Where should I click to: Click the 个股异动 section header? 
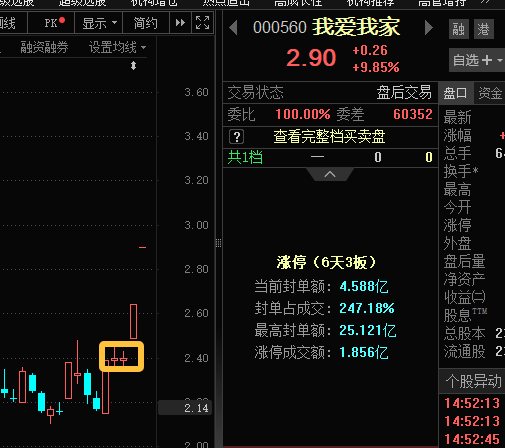(473, 381)
